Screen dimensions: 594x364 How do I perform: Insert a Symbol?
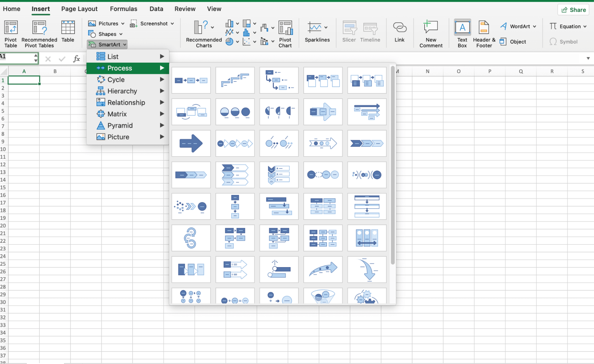564,42
